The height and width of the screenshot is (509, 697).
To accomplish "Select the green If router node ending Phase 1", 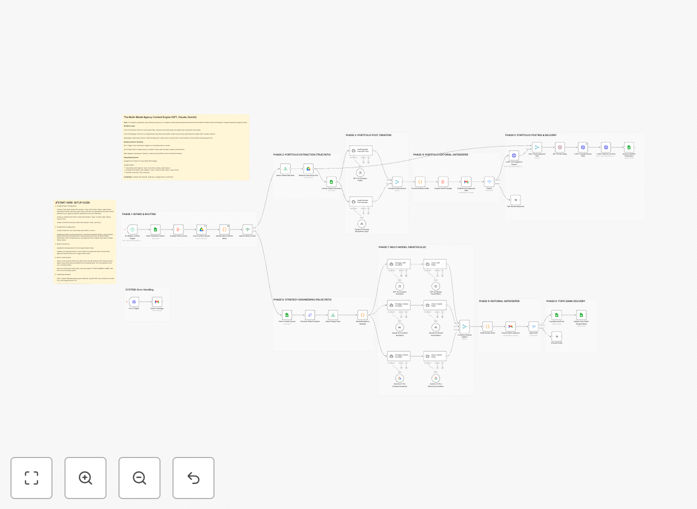I will pyautogui.click(x=248, y=229).
